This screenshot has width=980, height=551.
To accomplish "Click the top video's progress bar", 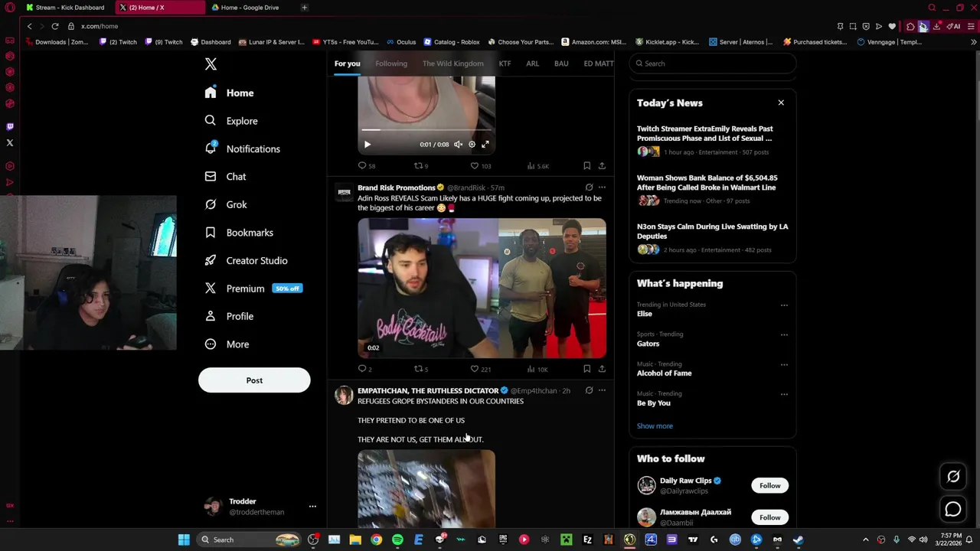I will pyautogui.click(x=426, y=130).
